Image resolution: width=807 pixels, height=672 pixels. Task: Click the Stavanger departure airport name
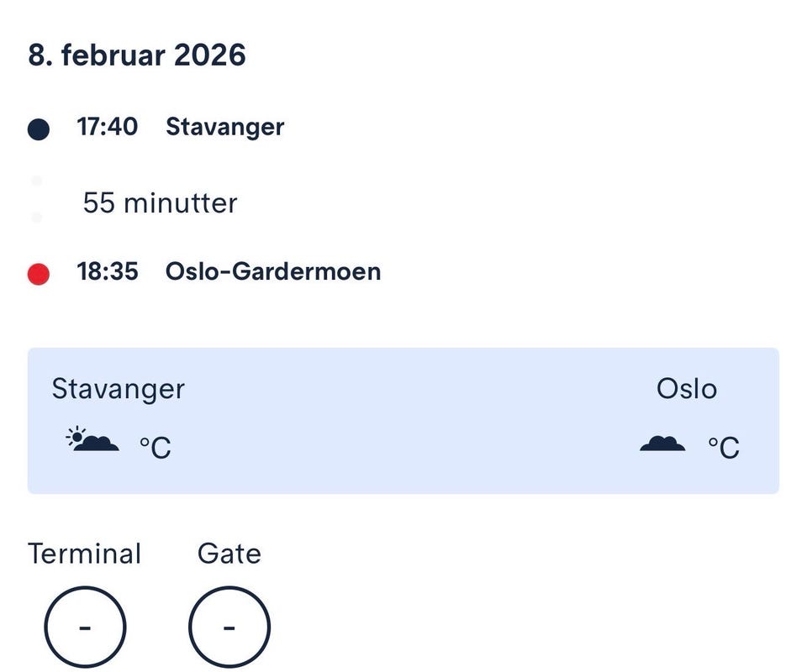[x=224, y=127]
